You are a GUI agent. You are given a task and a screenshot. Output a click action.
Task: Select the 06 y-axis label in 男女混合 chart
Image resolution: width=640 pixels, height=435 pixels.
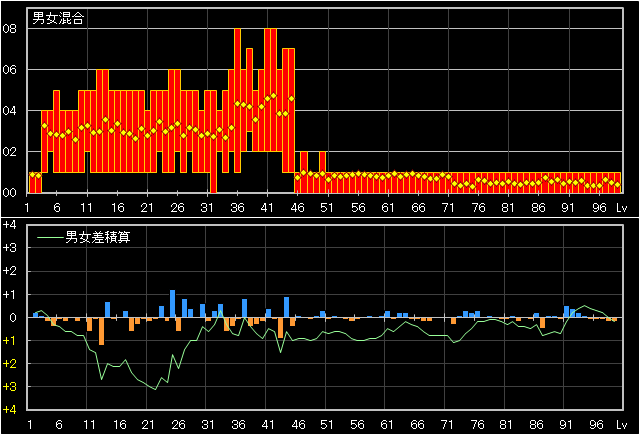pyautogui.click(x=9, y=70)
